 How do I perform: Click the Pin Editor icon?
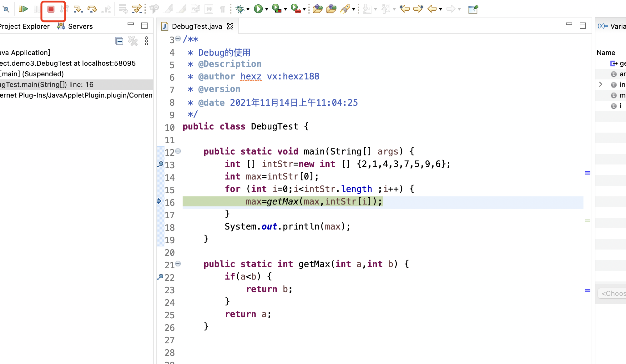click(x=473, y=9)
